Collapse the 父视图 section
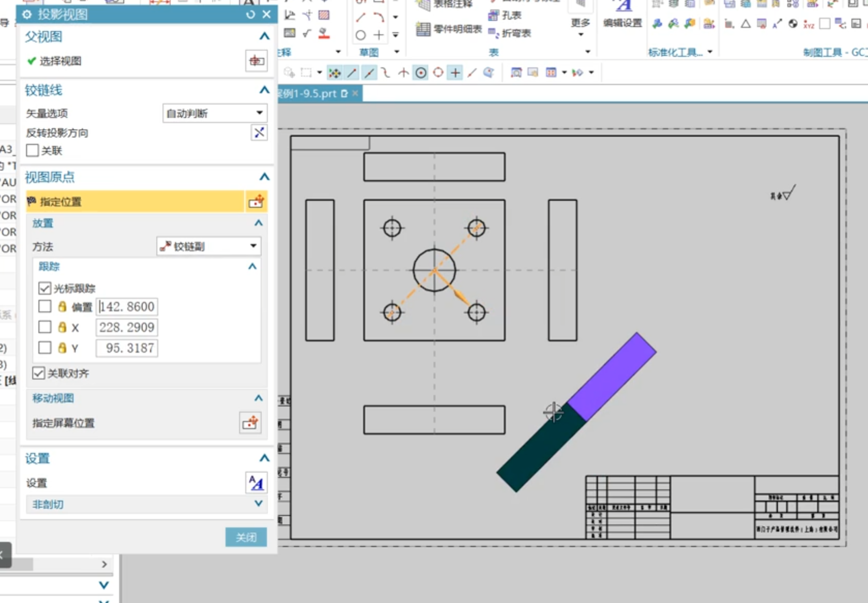Viewport: 868px width, 603px height. tap(264, 36)
